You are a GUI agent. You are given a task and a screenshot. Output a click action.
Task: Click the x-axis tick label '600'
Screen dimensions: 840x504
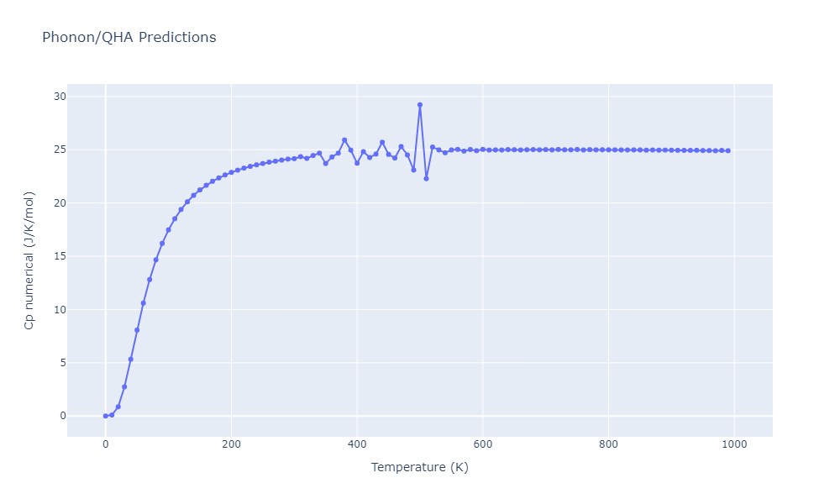click(483, 444)
